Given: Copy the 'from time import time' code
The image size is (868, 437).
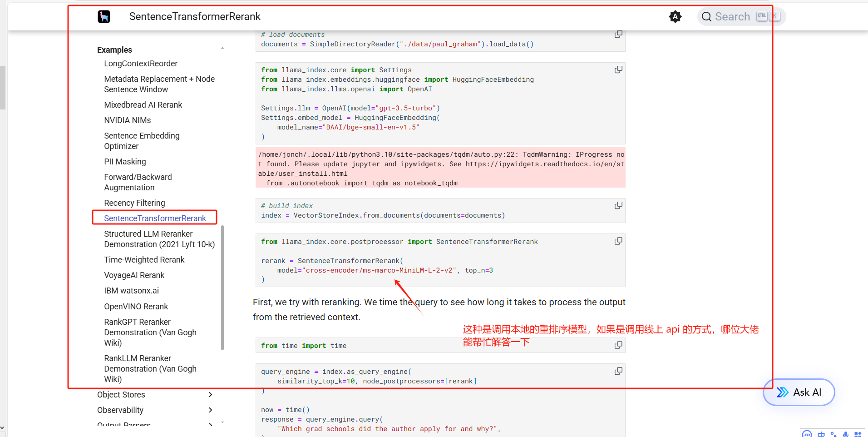Looking at the screenshot, I should (618, 345).
